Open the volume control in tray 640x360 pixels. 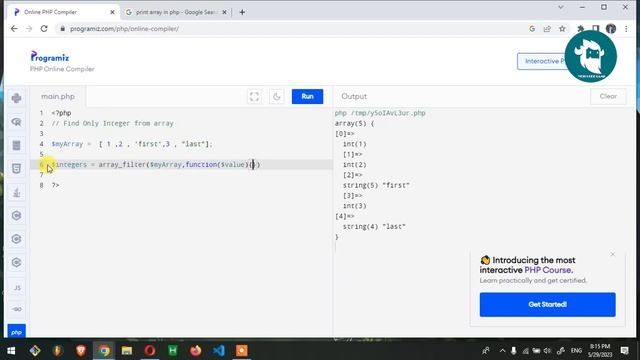pyautogui.click(x=547, y=351)
